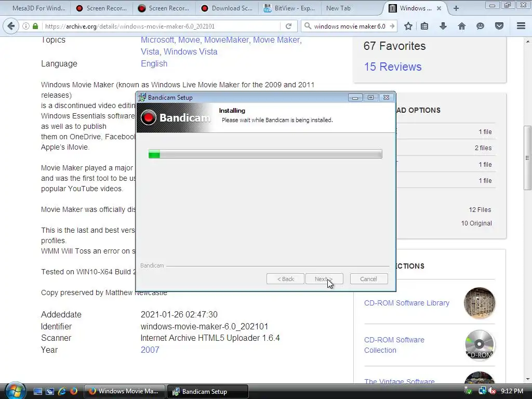Viewport: 532px width, 399px height.
Task: Open a new tab with the plus button
Action: pyautogui.click(x=456, y=8)
